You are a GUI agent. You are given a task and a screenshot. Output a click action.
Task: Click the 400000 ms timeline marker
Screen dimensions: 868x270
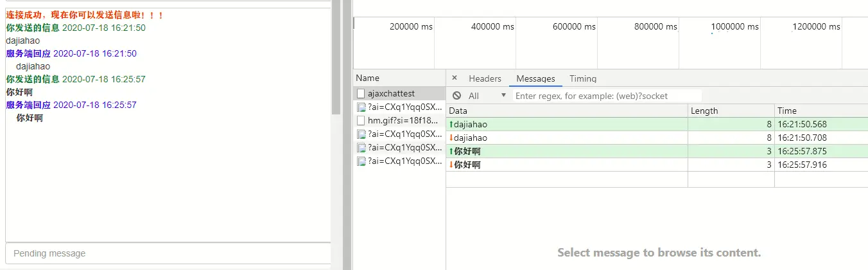(x=492, y=27)
